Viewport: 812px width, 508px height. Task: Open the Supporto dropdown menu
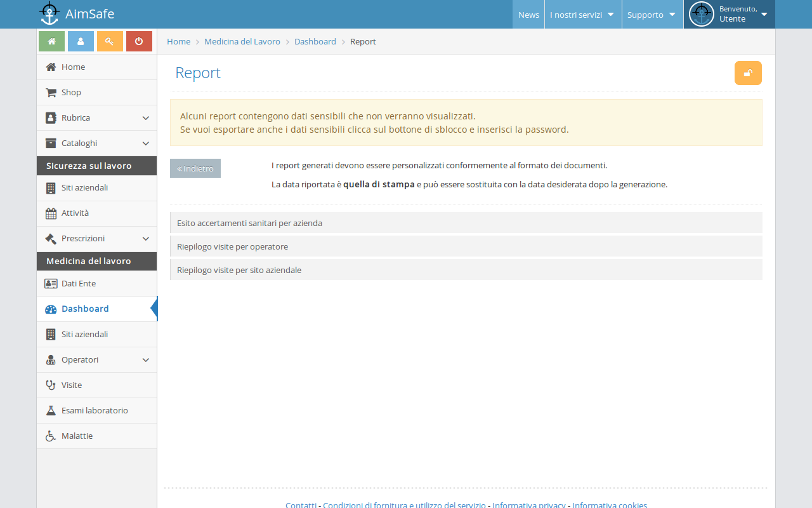652,14
